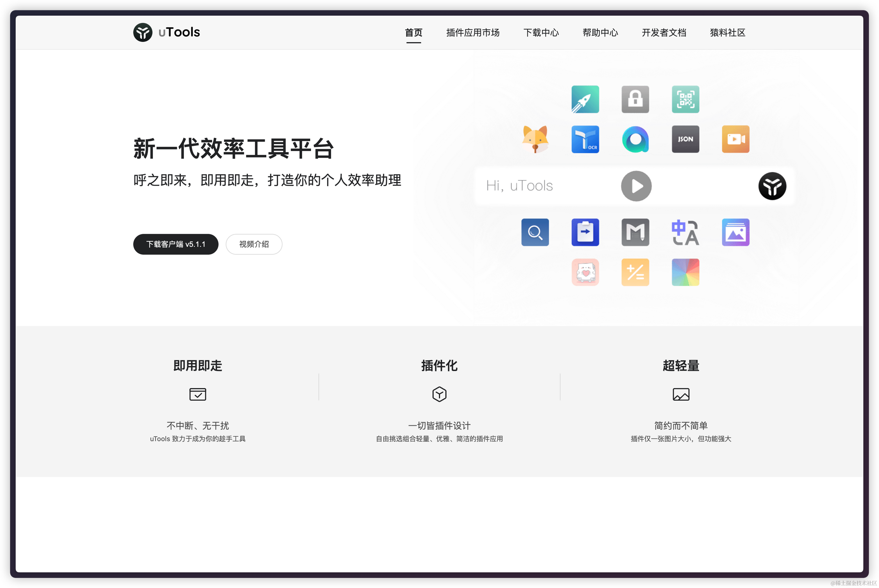This screenshot has height=588, width=879.
Task: Click the rocket plugin icon
Action: 585,99
